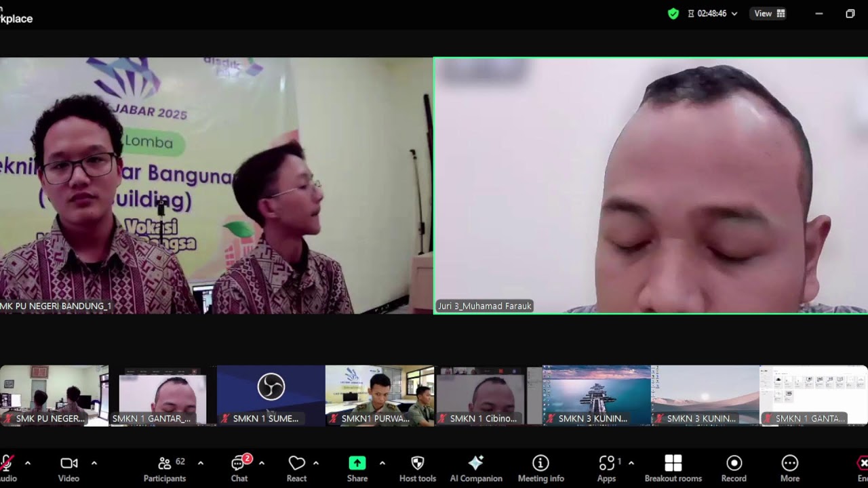Open the Chat panel

point(239,468)
